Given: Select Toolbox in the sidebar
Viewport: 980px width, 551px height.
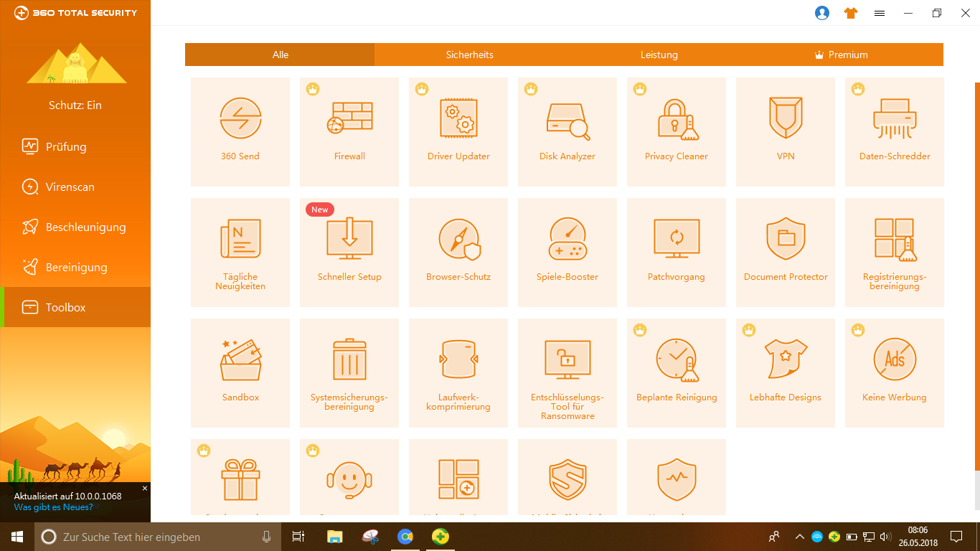Looking at the screenshot, I should point(75,307).
